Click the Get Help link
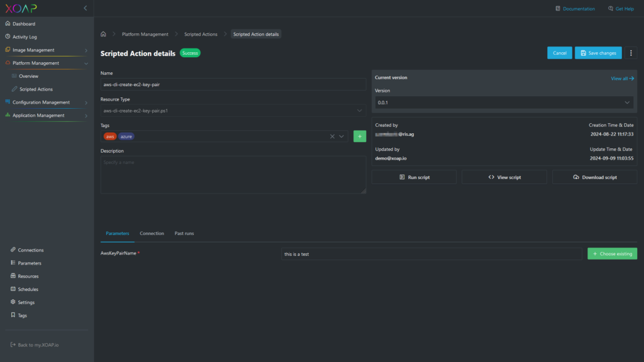 point(625,9)
